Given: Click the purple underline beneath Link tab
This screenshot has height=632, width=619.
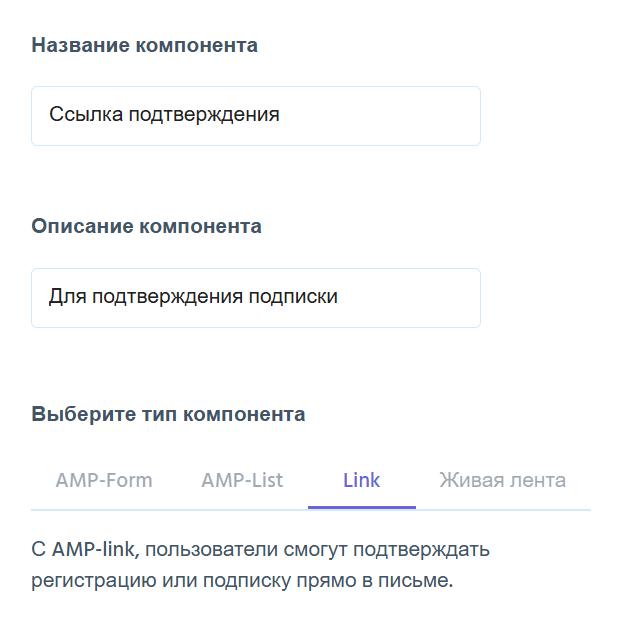Looking at the screenshot, I should pos(361,507).
